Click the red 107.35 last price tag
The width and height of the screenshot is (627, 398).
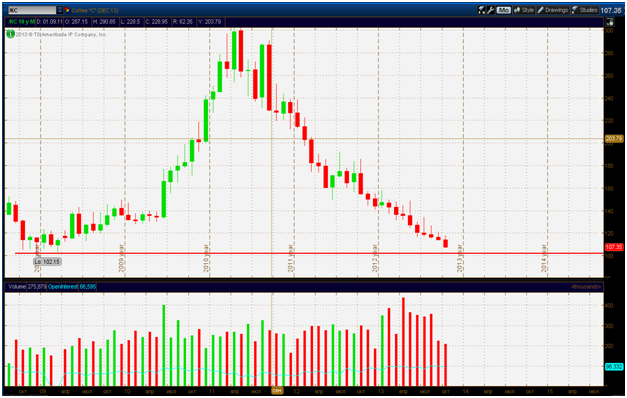(614, 247)
